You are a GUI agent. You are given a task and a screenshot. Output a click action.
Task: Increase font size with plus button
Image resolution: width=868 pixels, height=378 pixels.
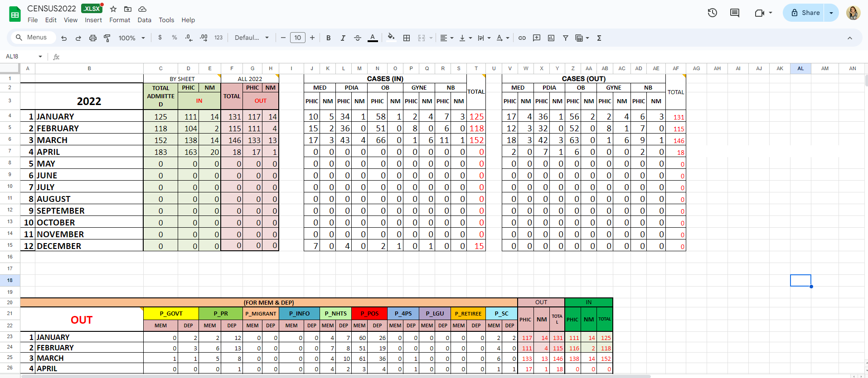312,38
